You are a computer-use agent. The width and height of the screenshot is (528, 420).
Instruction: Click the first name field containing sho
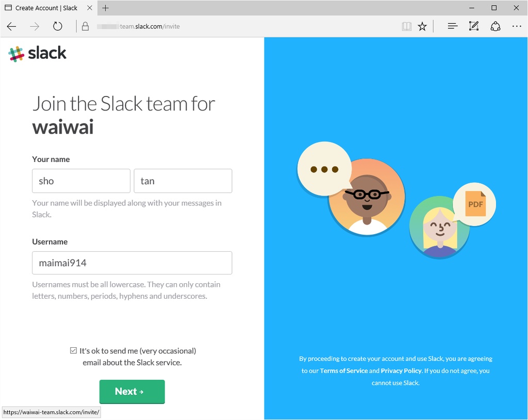[81, 181]
